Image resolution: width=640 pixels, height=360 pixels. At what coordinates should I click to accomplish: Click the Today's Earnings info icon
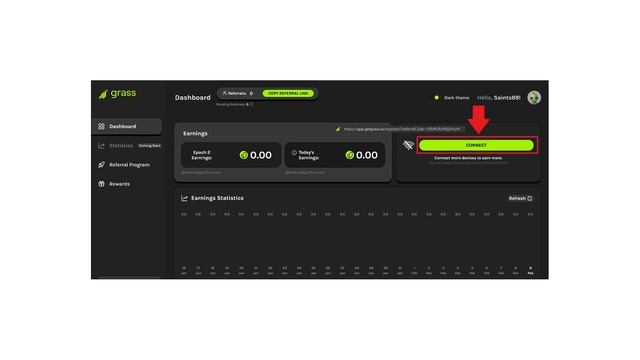click(x=294, y=153)
